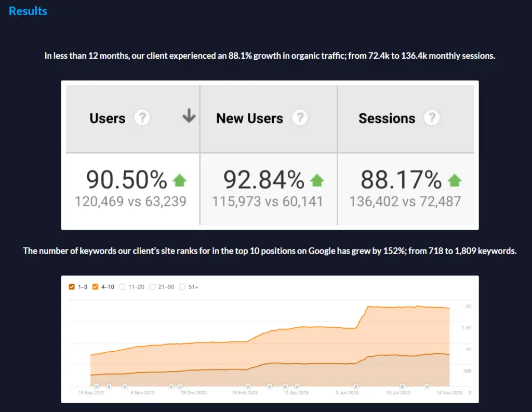Click green up arrow beside 90.50%
The width and height of the screenshot is (532, 412).
179,181
